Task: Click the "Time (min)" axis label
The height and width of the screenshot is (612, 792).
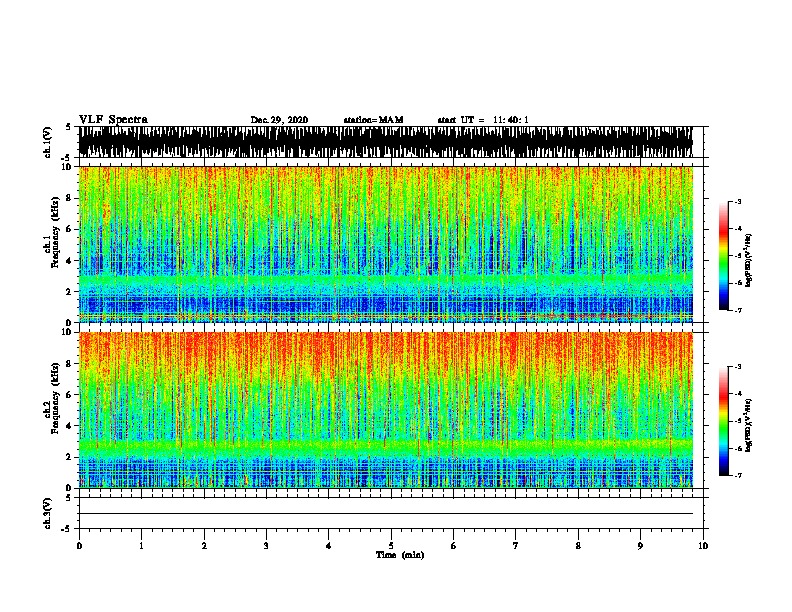Action: click(400, 555)
